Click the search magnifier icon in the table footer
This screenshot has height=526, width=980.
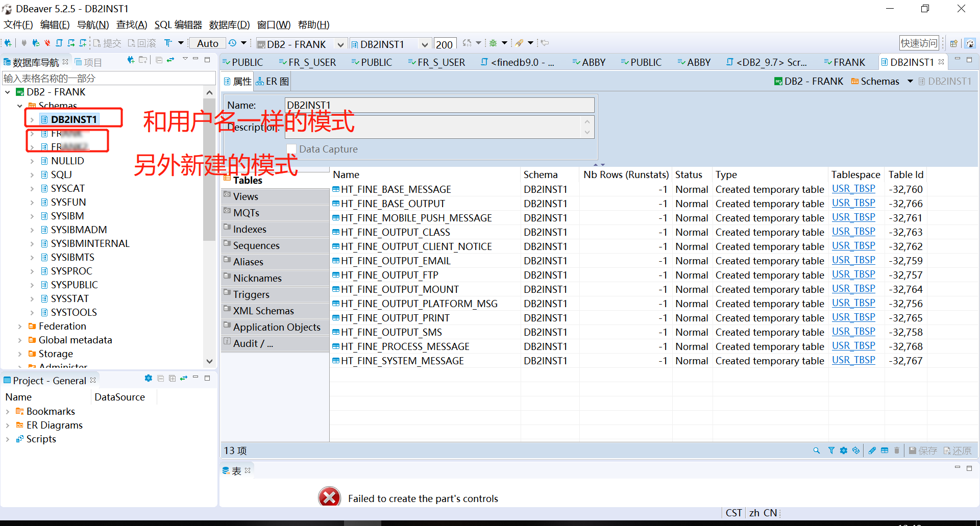tap(817, 450)
